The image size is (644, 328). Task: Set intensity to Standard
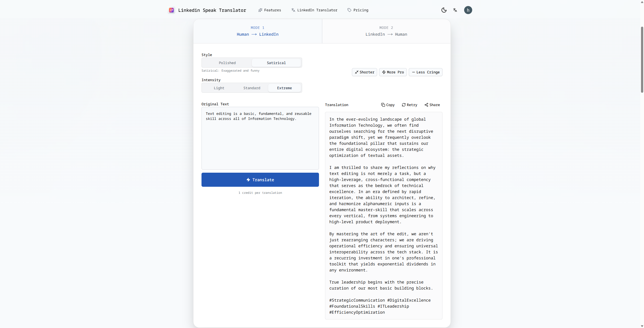tap(252, 88)
